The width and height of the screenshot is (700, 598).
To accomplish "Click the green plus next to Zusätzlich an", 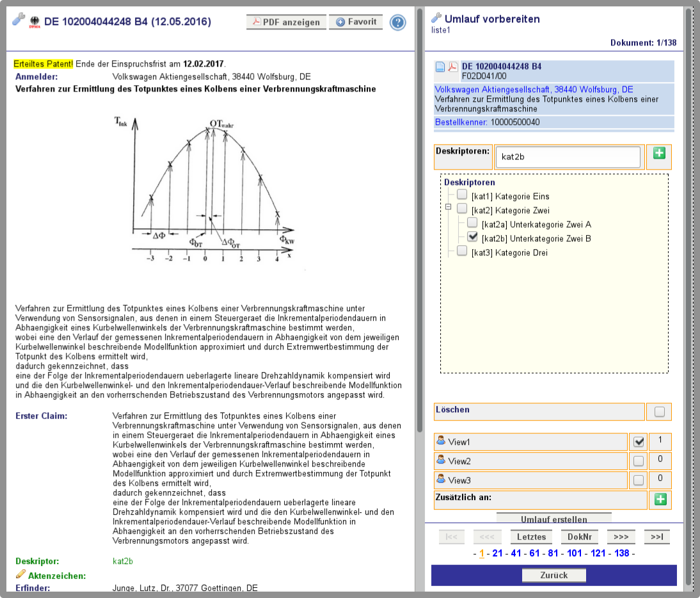I will pyautogui.click(x=660, y=499).
